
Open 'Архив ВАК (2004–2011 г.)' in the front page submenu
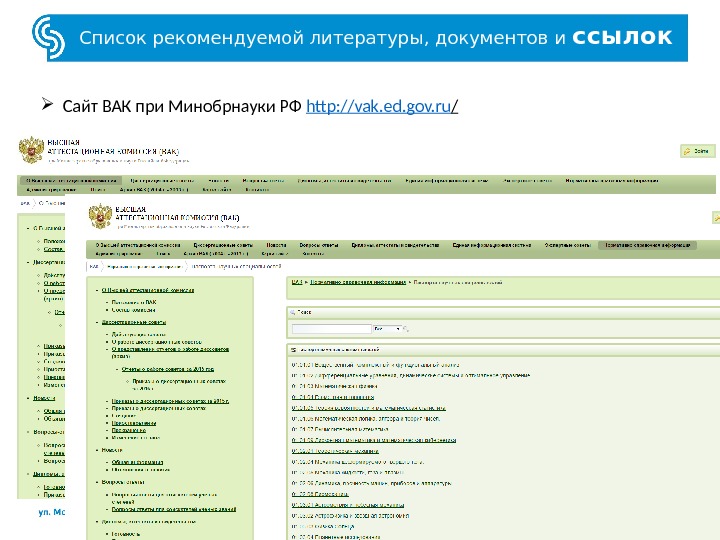216,253
